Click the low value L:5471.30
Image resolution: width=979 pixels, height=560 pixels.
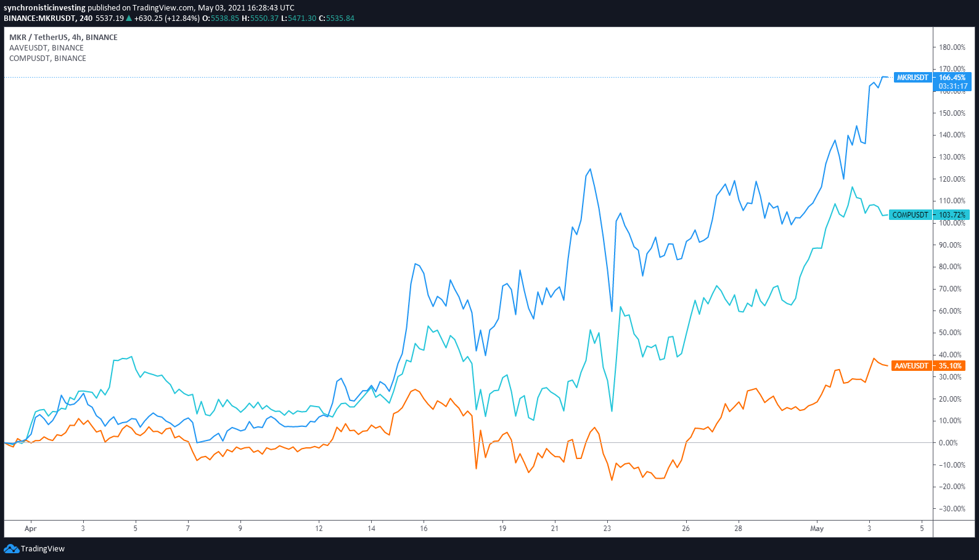[x=298, y=18]
